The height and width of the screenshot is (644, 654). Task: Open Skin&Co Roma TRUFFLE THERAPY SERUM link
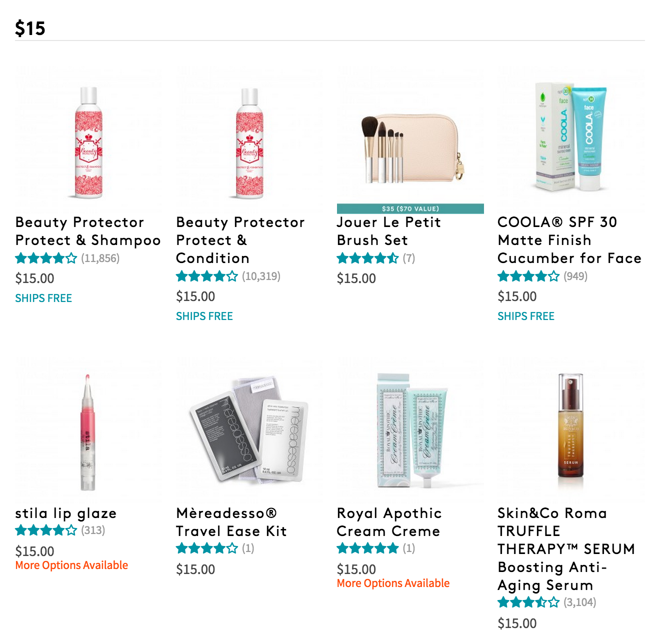coord(566,549)
